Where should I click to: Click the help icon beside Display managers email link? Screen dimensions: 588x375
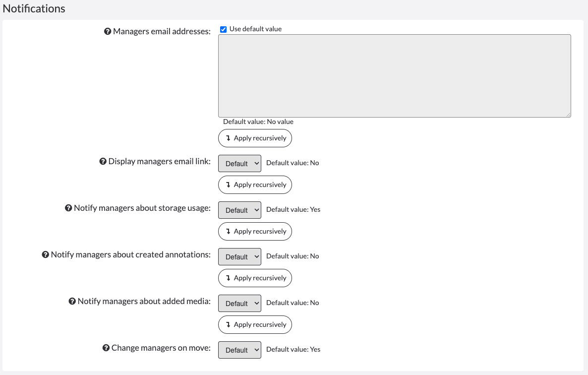[102, 161]
